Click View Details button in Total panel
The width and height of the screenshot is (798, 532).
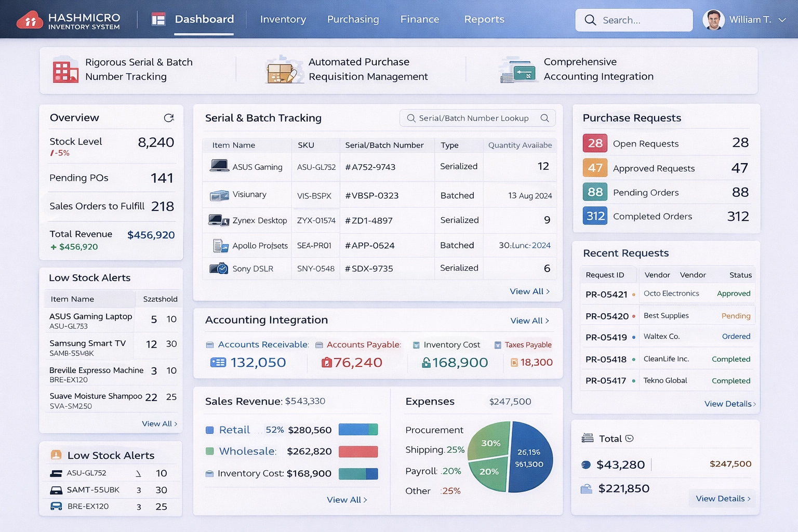tap(722, 498)
